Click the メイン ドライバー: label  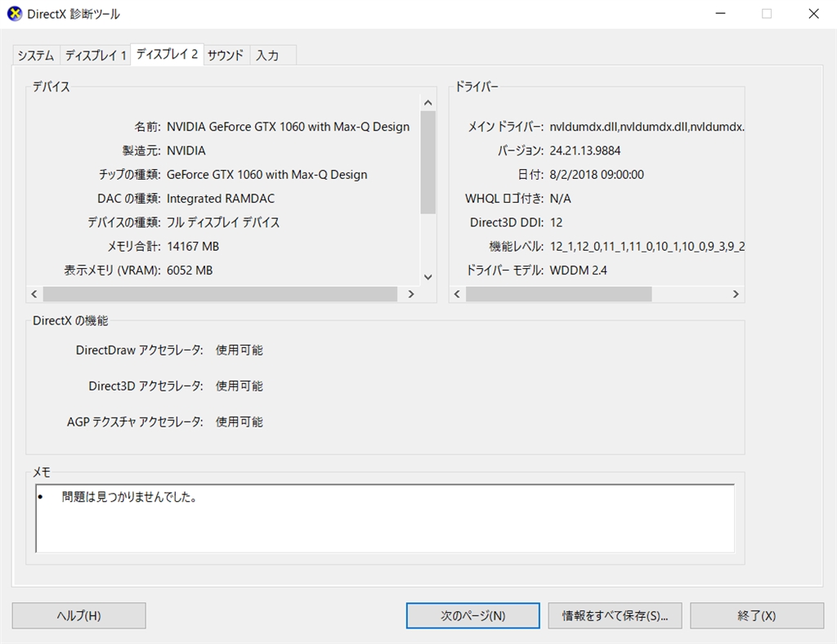505,127
